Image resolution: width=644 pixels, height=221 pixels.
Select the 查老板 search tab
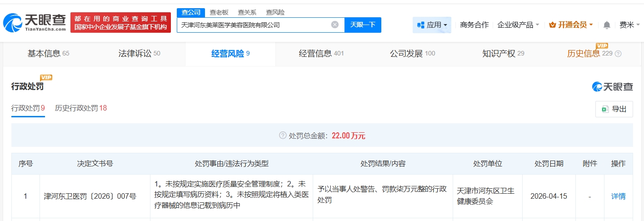[219, 12]
